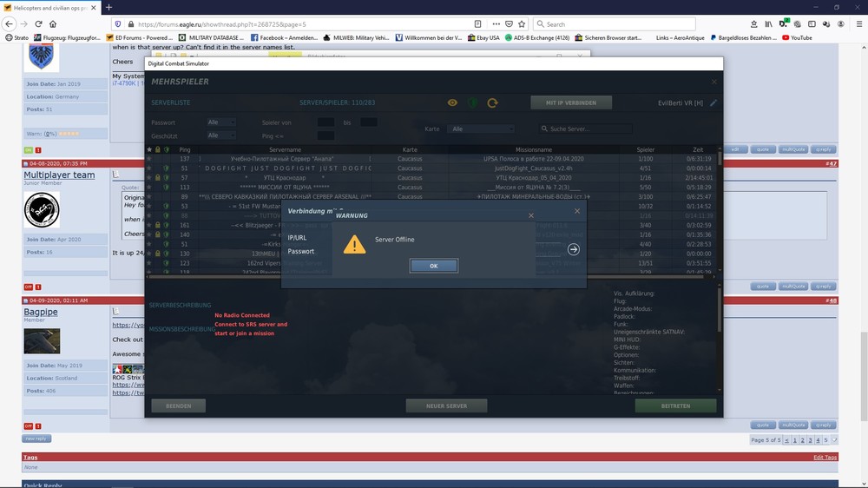This screenshot has height=488, width=868.
Task: Open the Library icon in Firefox toolbar
Action: pos(768,23)
